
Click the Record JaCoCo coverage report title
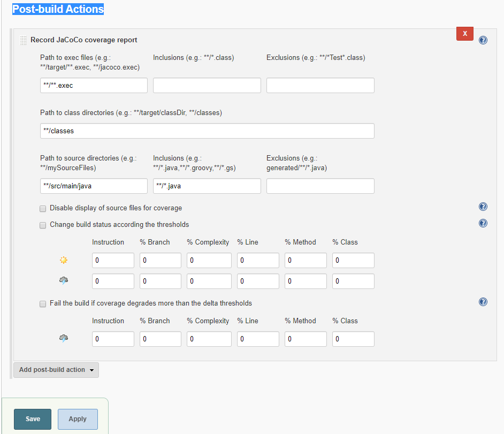(83, 40)
